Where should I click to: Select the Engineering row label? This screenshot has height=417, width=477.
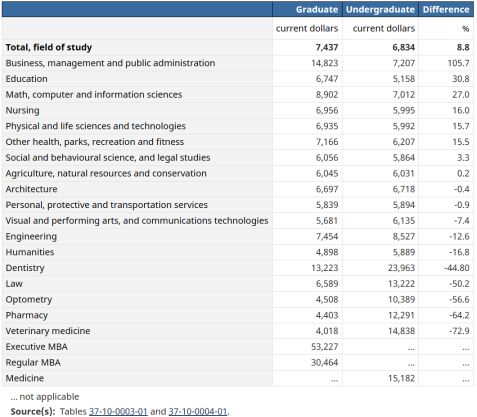click(x=31, y=237)
